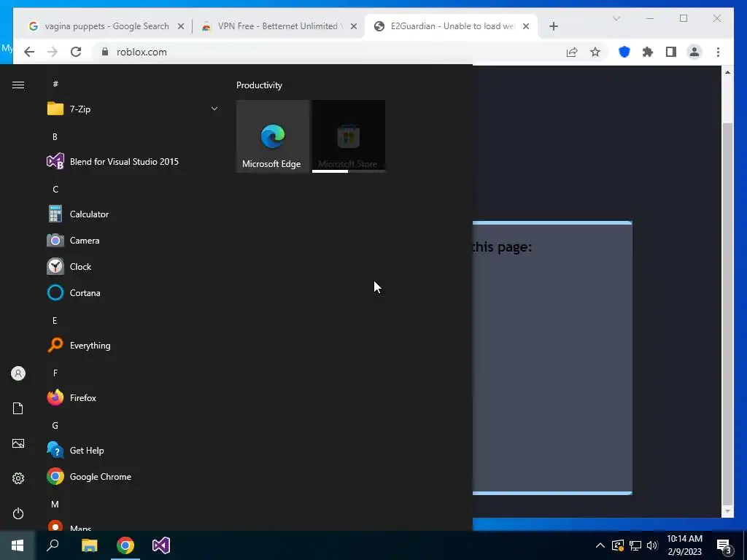The width and height of the screenshot is (747, 560).
Task: Open the Microsoft Edge tile
Action: (x=273, y=136)
